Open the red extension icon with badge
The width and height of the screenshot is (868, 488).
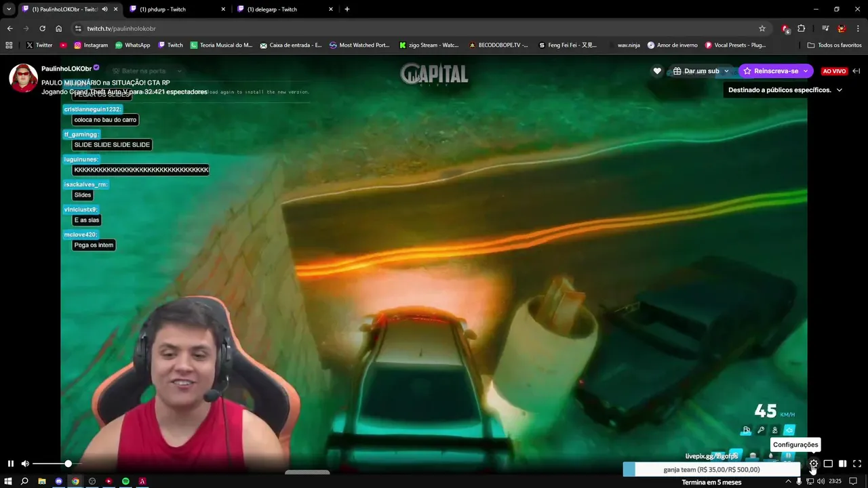click(x=785, y=28)
